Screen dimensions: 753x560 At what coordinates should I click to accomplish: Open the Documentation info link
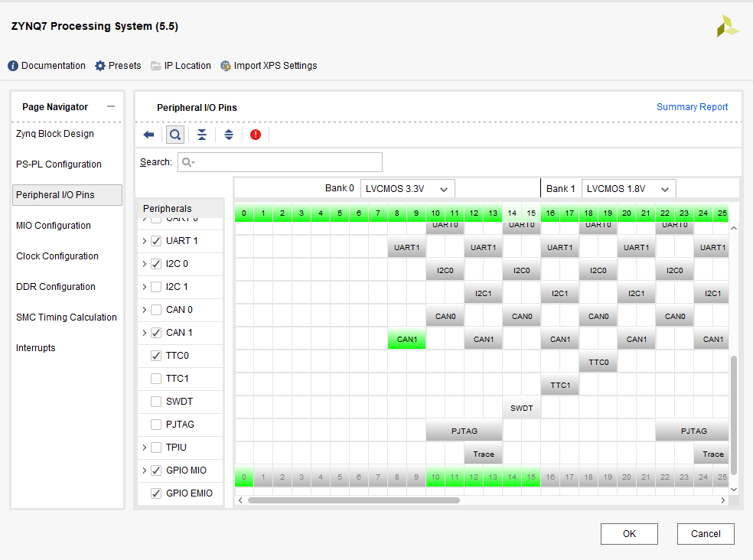(x=47, y=66)
